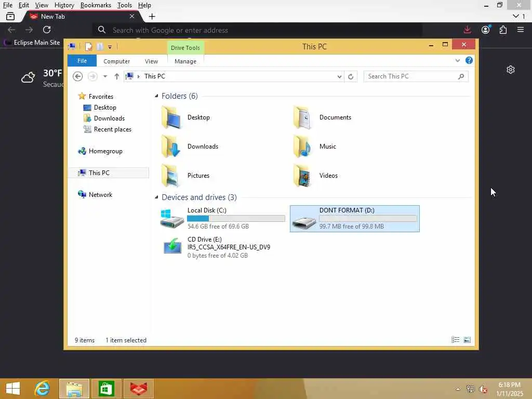Select the CD Drive (E:) icon
This screenshot has width=532, height=399.
pyautogui.click(x=172, y=246)
